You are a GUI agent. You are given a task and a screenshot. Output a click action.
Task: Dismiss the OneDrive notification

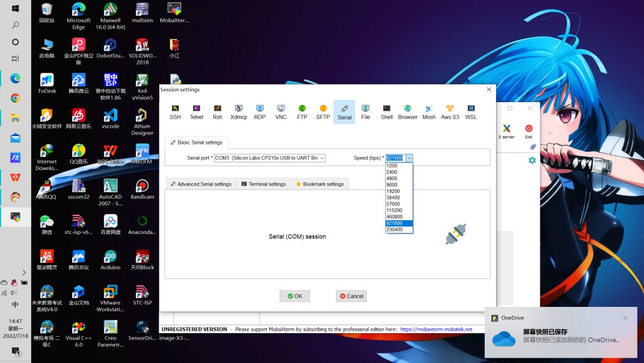coord(625,318)
